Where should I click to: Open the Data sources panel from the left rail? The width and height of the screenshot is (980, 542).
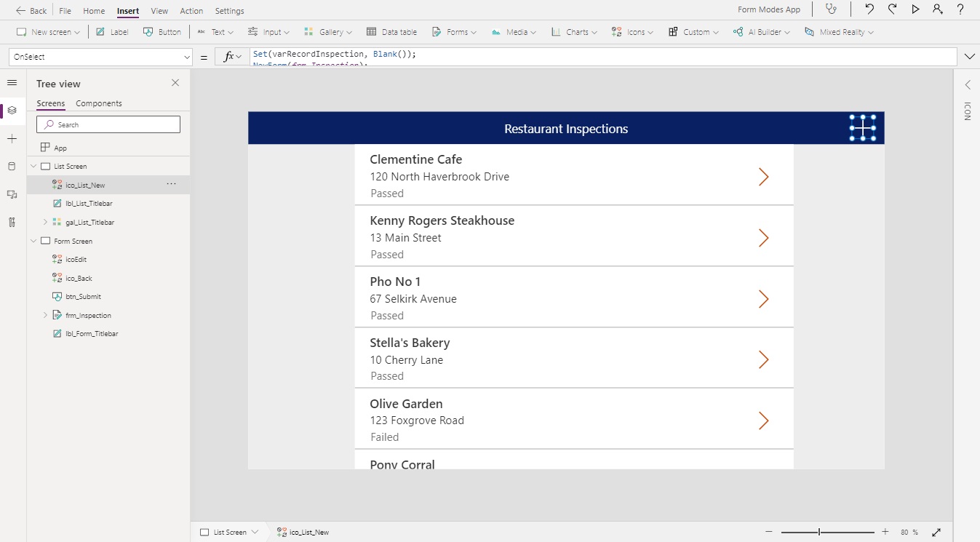12,166
